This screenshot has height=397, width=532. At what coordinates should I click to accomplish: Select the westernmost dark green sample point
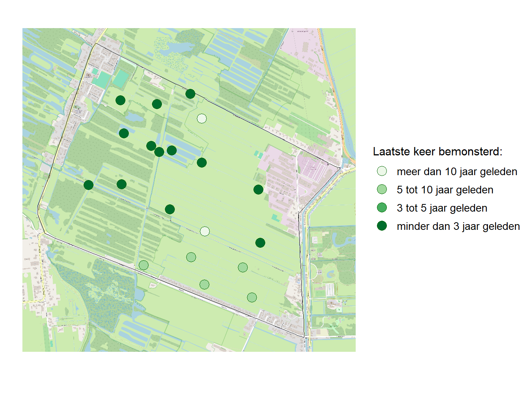(x=89, y=185)
